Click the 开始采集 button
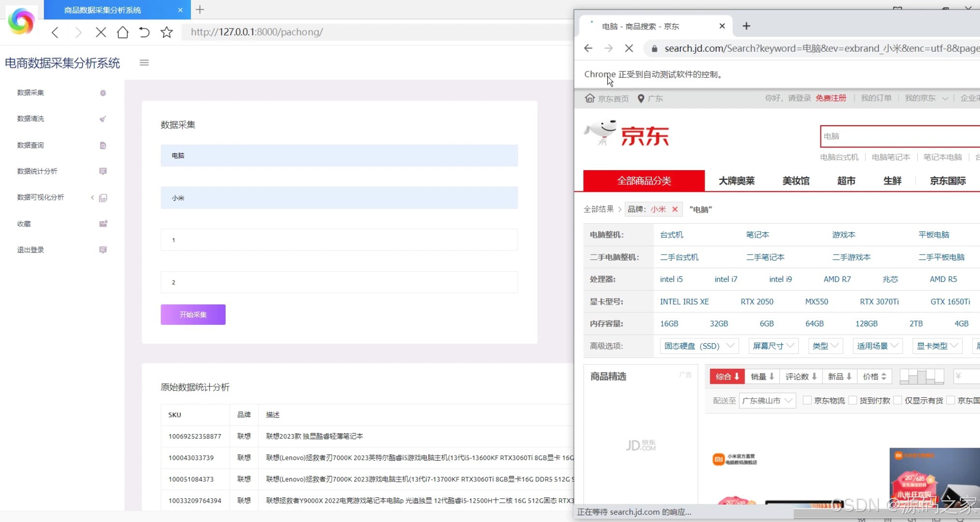This screenshot has width=980, height=522. 193,314
